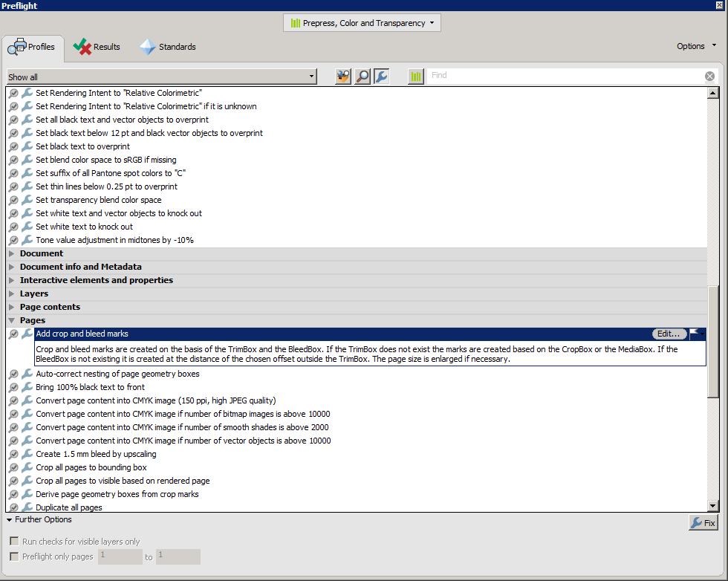Open the Prepress, Color and Transparency library dropdown
This screenshot has height=581, width=728.
363,23
